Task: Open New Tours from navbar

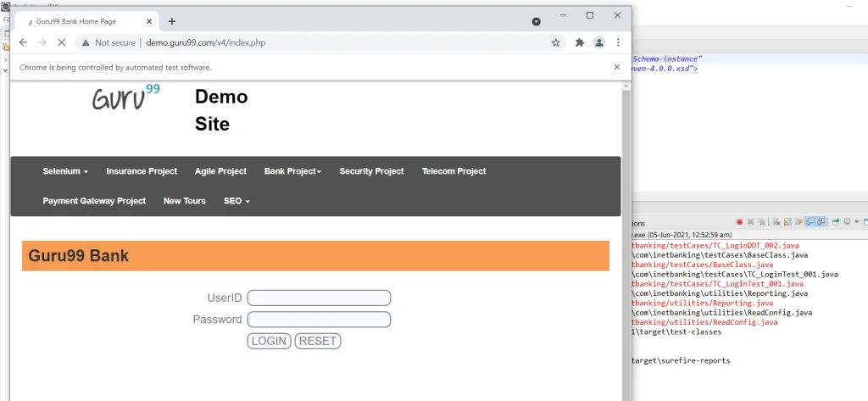Action: pyautogui.click(x=184, y=201)
